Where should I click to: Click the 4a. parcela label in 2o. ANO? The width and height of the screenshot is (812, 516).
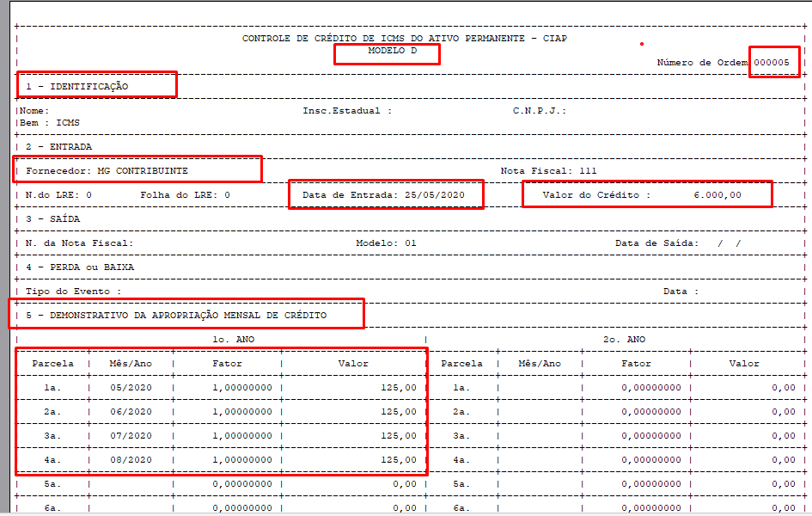(x=461, y=460)
